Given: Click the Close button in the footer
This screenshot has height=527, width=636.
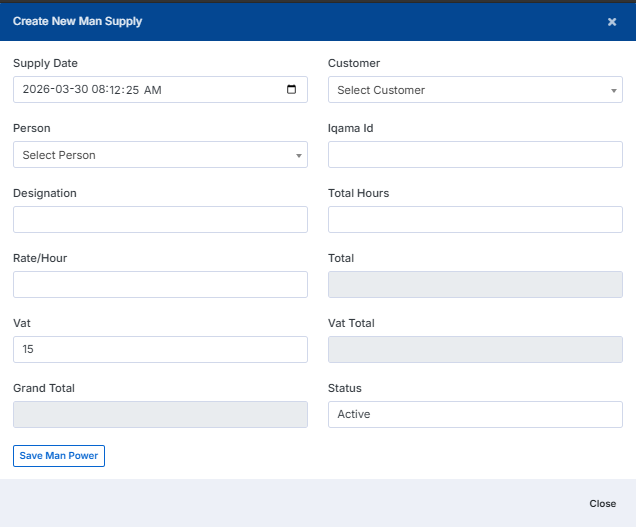Looking at the screenshot, I should [x=602, y=503].
